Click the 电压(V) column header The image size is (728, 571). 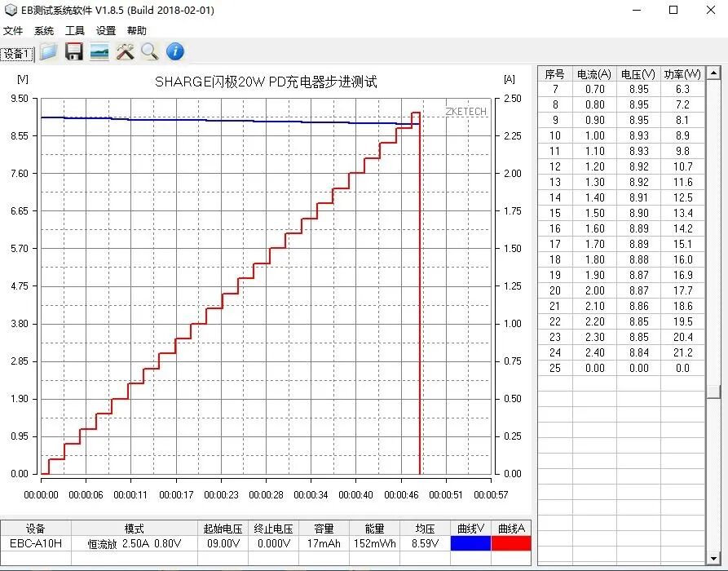(x=638, y=74)
